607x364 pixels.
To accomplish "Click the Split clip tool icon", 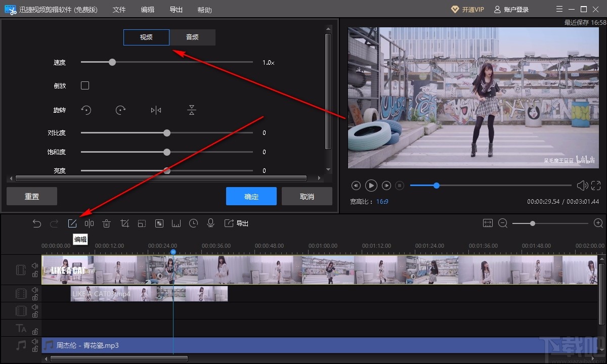I will pyautogui.click(x=90, y=223).
